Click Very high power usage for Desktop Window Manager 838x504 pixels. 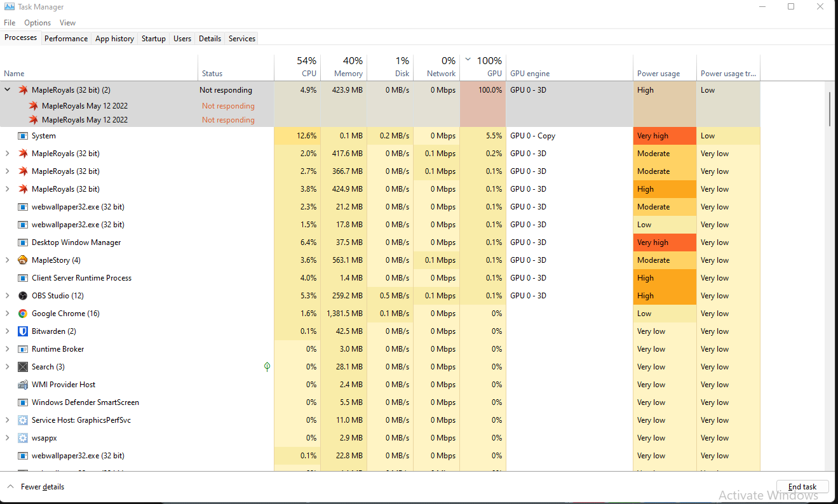(665, 242)
